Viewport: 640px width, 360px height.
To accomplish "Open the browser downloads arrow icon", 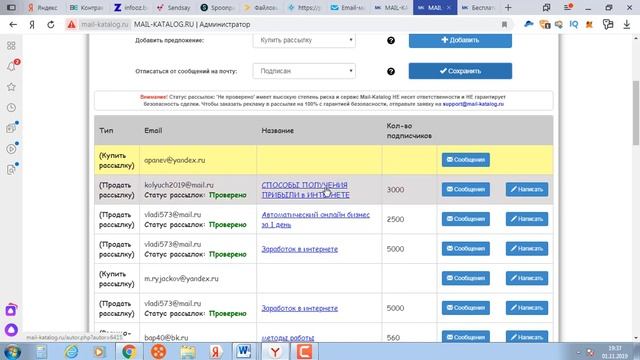I will coord(627,24).
